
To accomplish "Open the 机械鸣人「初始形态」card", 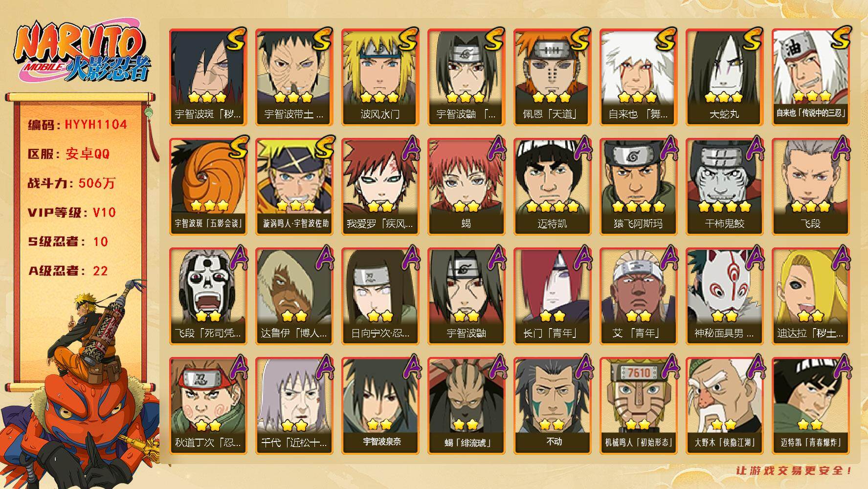I will [x=638, y=405].
